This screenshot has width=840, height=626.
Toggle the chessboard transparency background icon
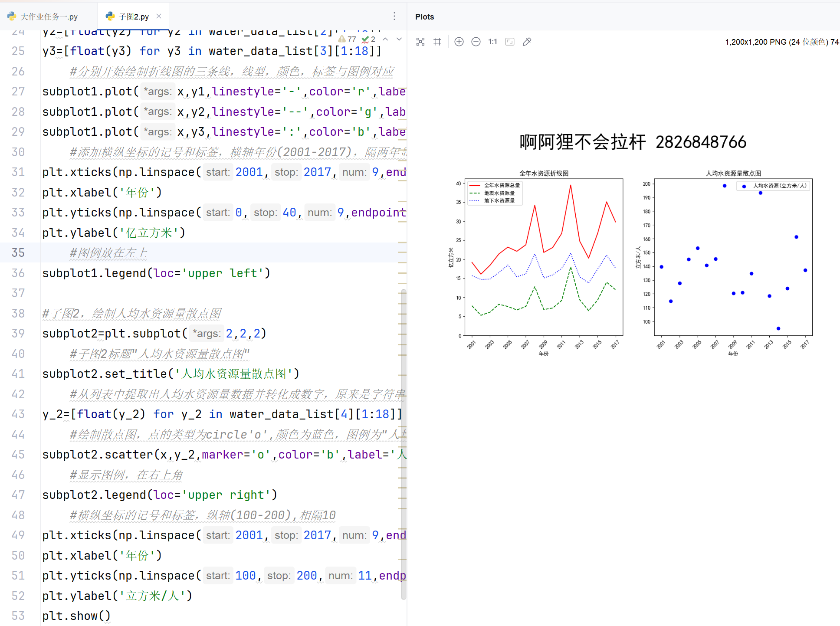click(x=420, y=42)
